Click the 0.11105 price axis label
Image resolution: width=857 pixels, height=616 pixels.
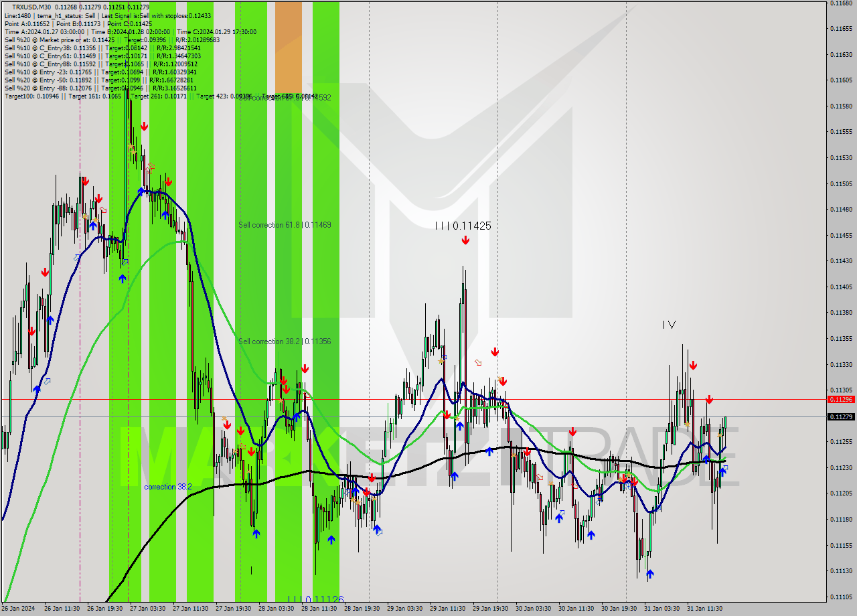click(841, 597)
